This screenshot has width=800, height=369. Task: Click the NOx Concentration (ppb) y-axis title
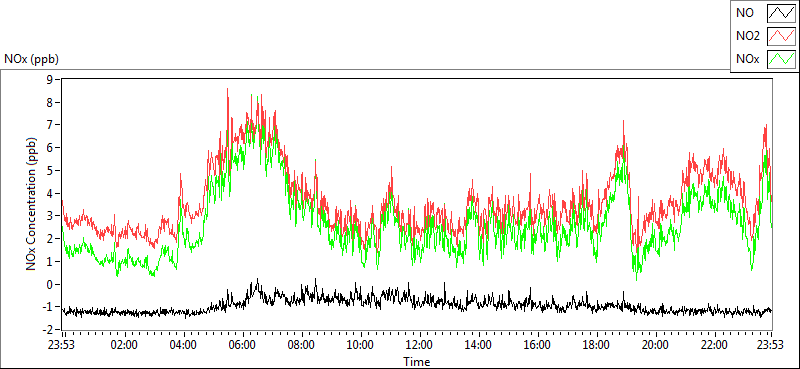coord(32,204)
